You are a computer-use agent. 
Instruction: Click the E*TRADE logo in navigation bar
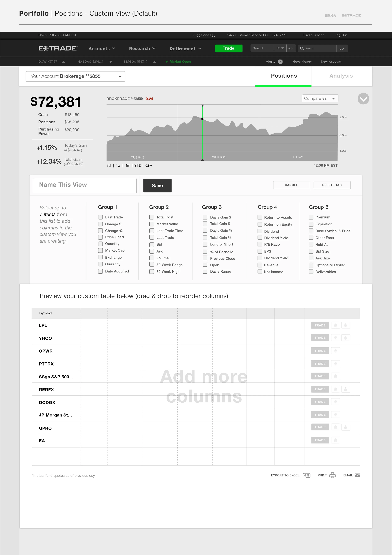click(x=58, y=48)
